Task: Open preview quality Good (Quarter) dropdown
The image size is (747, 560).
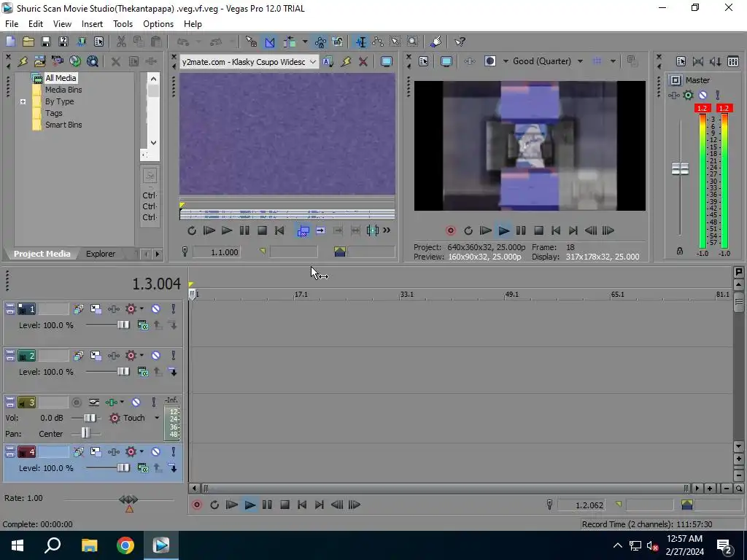Action: click(580, 61)
